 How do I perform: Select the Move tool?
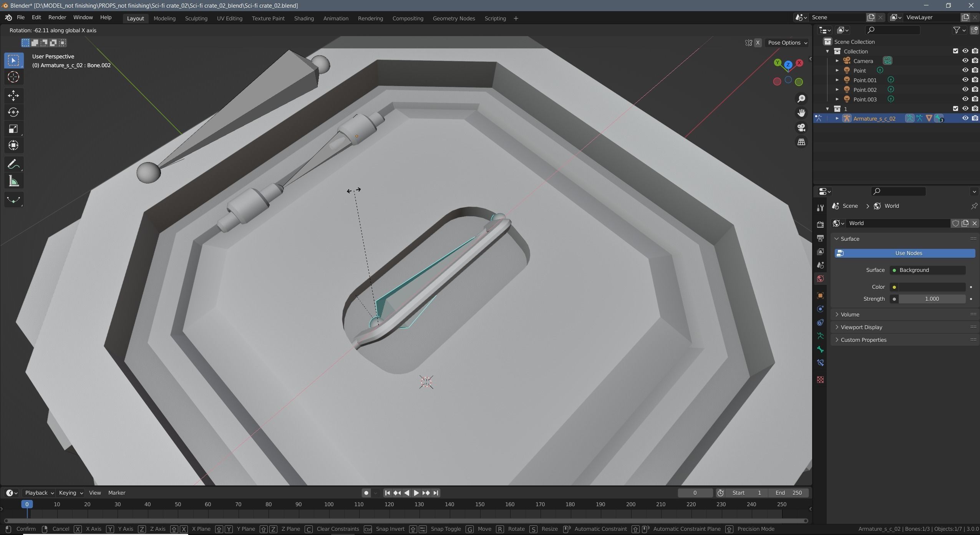pyautogui.click(x=13, y=96)
